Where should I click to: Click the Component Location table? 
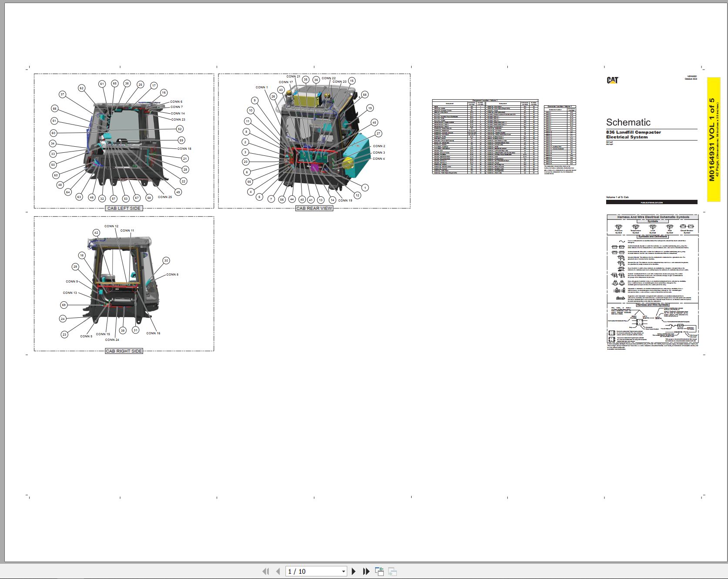point(485,137)
